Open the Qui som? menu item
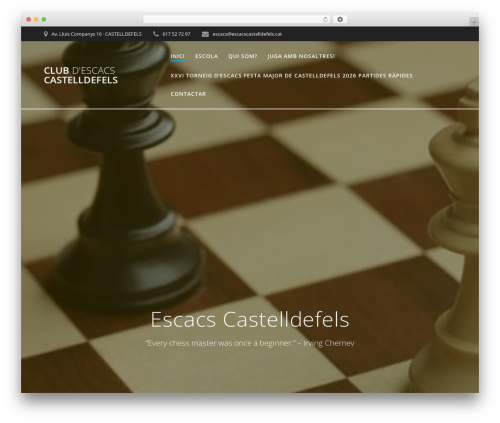Screen dimensions: 500x423 (x=243, y=56)
